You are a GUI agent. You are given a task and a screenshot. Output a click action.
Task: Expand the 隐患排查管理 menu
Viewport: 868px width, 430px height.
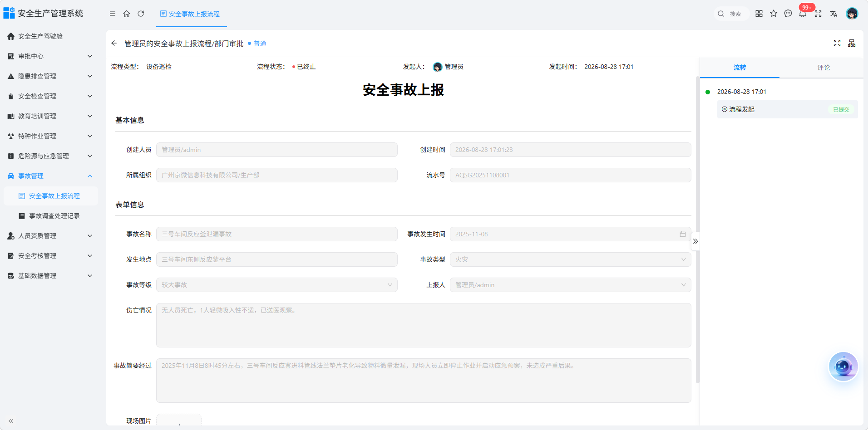(x=50, y=76)
